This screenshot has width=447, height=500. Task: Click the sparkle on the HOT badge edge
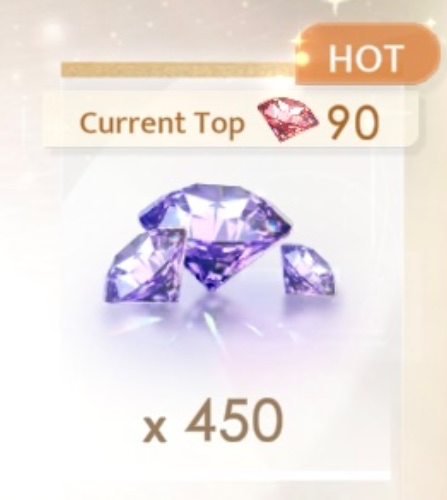pos(303,59)
